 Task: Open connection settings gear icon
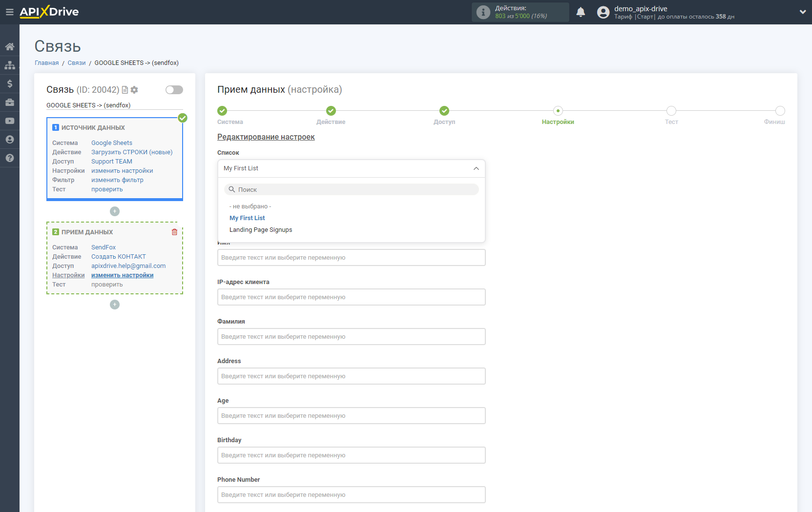134,90
